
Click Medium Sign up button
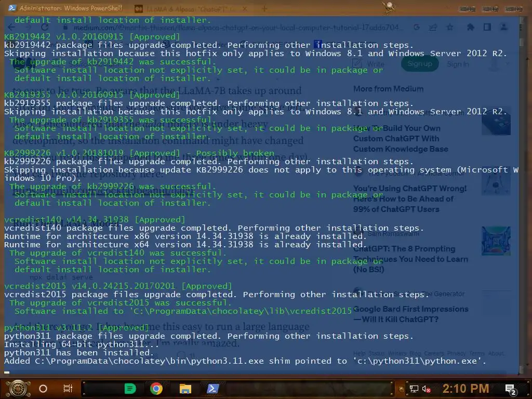coord(420,64)
